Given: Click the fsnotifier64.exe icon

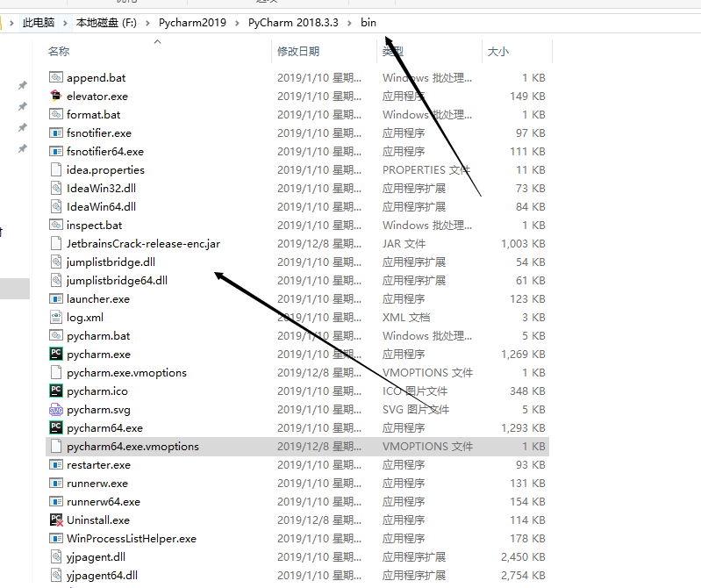Looking at the screenshot, I should pyautogui.click(x=56, y=151).
